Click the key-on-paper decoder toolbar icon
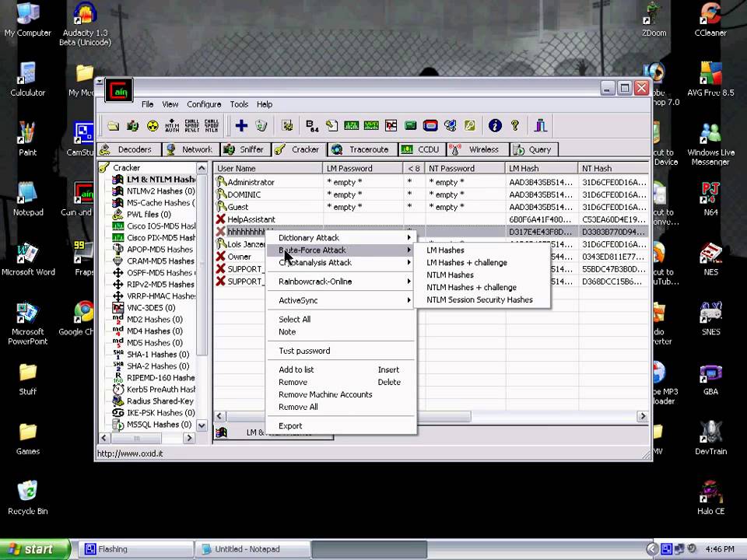 click(331, 126)
